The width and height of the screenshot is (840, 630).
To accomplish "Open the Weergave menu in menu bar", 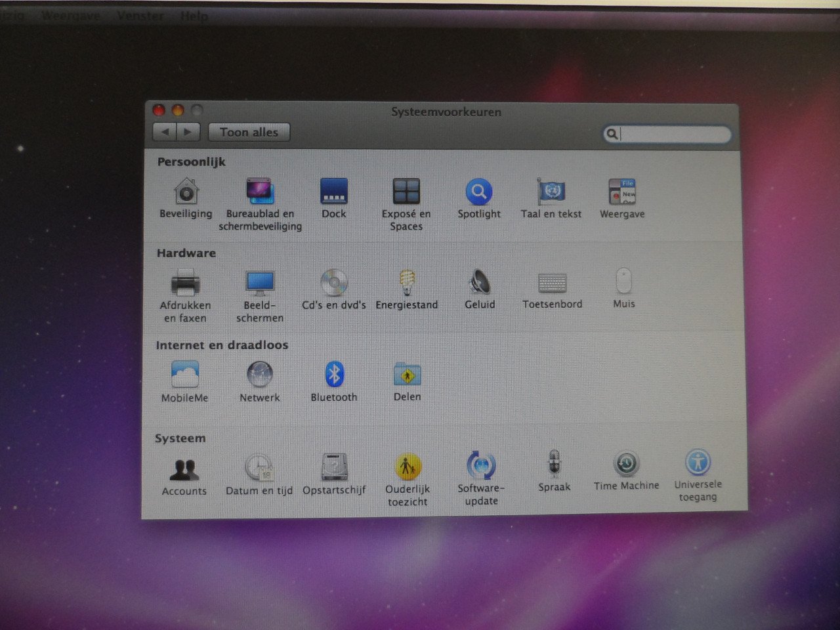I will tap(71, 16).
